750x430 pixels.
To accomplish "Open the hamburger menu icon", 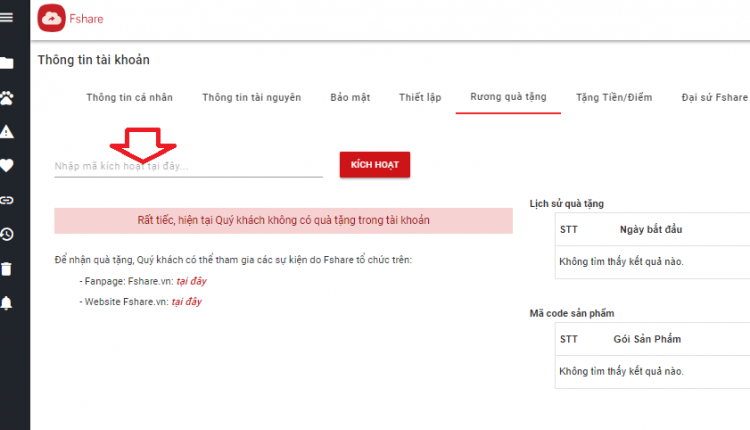I will [6, 18].
